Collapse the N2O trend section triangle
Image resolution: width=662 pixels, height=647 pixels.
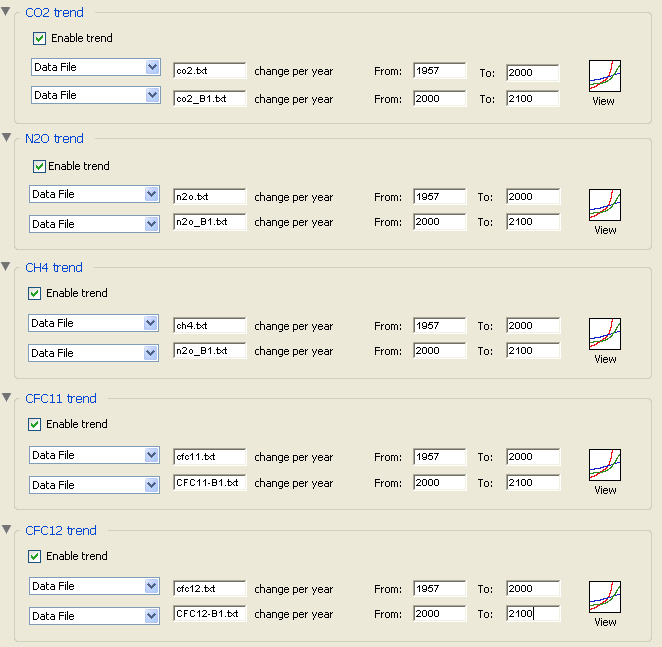7,138
